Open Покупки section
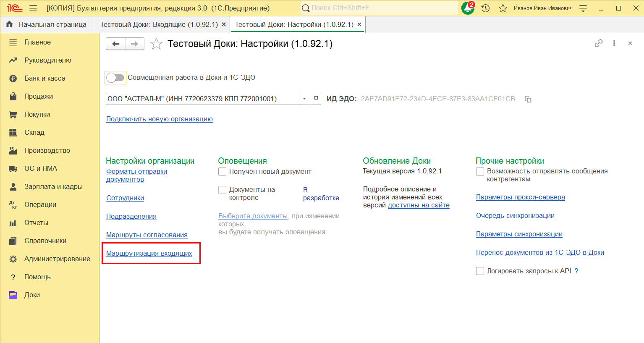Screen dimensions: 644x343 (37, 114)
